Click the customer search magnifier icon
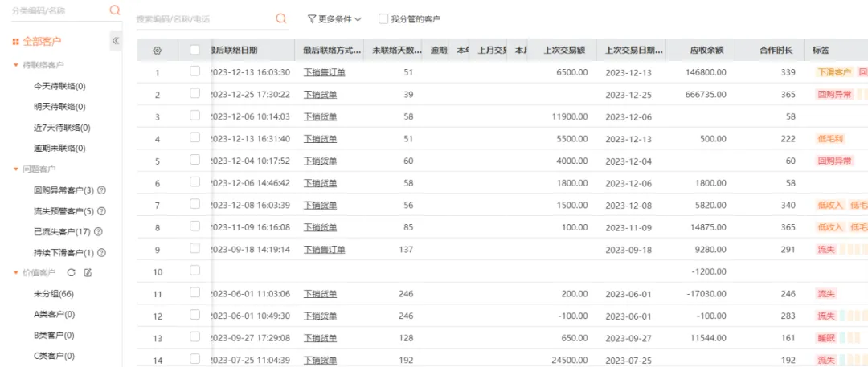The height and width of the screenshot is (367, 868). tap(281, 18)
